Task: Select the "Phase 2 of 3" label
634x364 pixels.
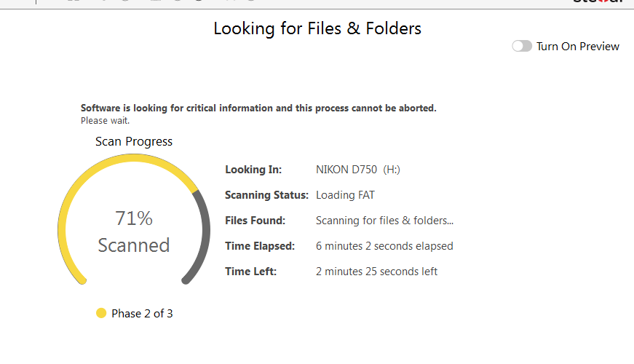Action: [x=142, y=314]
